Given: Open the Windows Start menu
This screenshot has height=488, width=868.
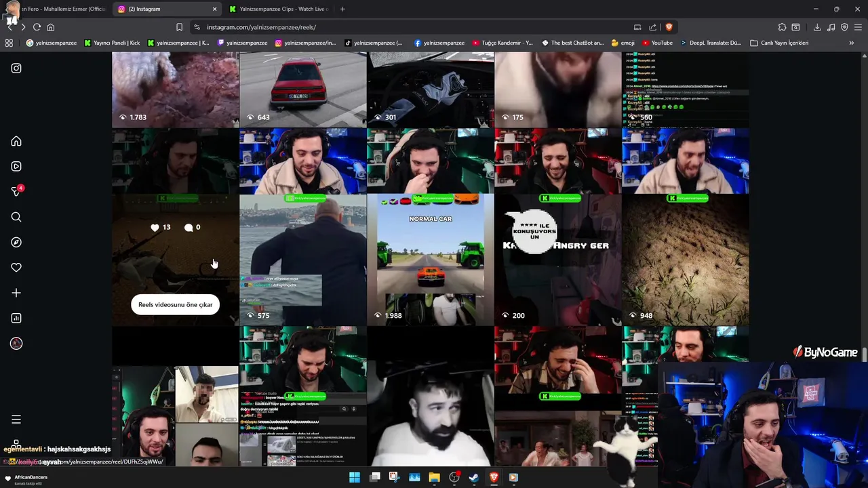Looking at the screenshot, I should click(355, 477).
